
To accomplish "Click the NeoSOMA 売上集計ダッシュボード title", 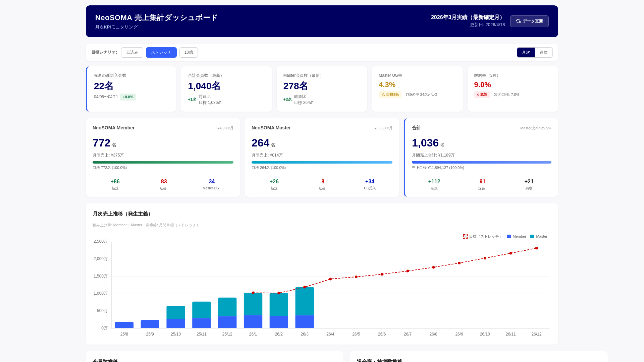I will tap(156, 18).
